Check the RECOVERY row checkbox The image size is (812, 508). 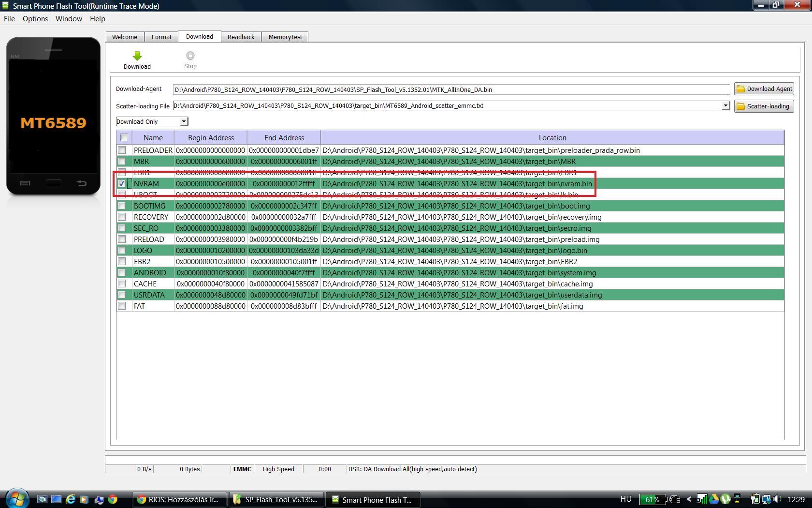click(122, 217)
